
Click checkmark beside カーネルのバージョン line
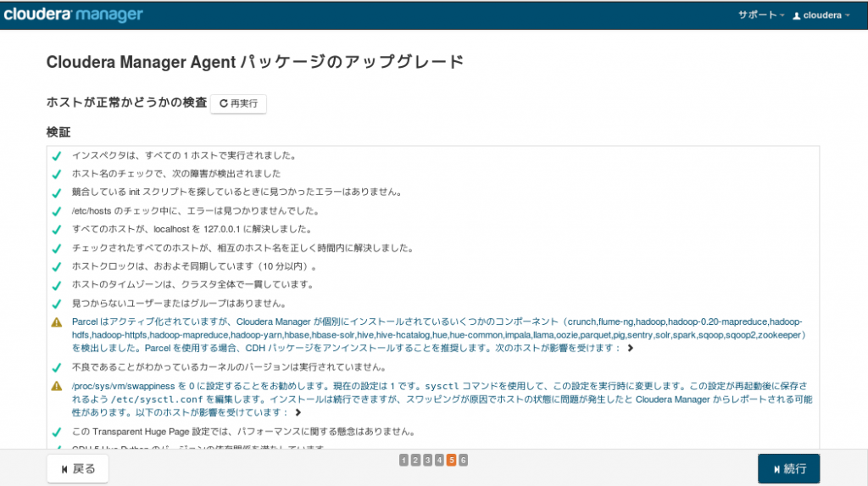(57, 367)
